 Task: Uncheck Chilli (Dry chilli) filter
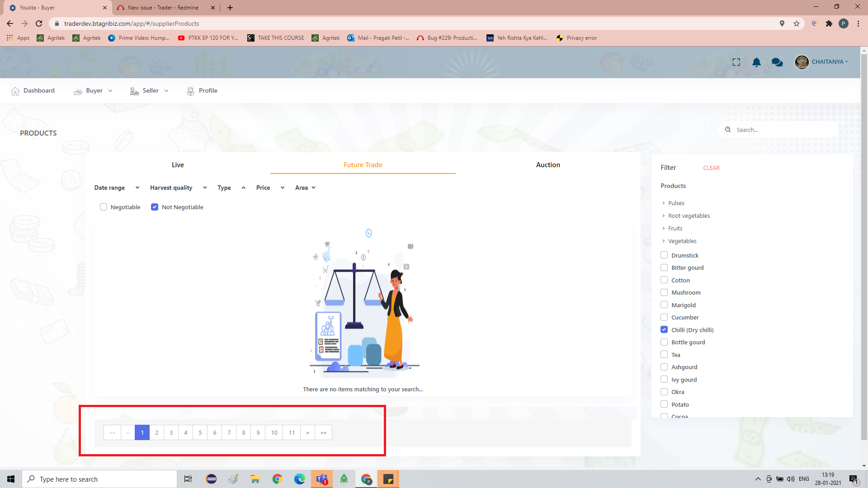pyautogui.click(x=664, y=330)
